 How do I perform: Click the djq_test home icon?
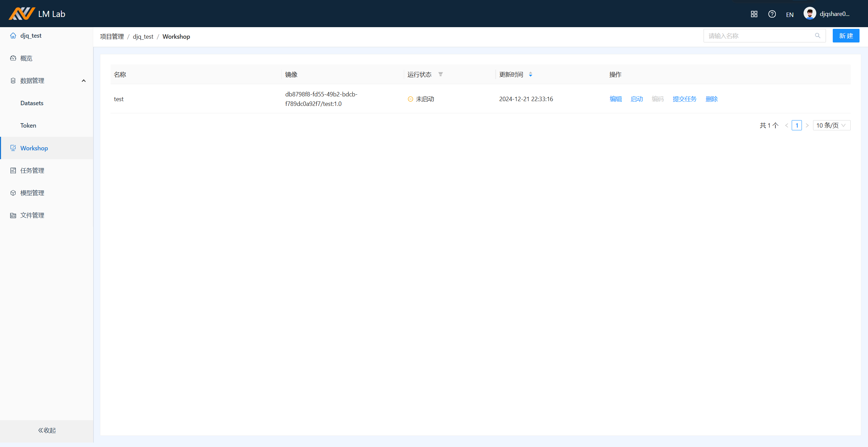click(x=13, y=36)
